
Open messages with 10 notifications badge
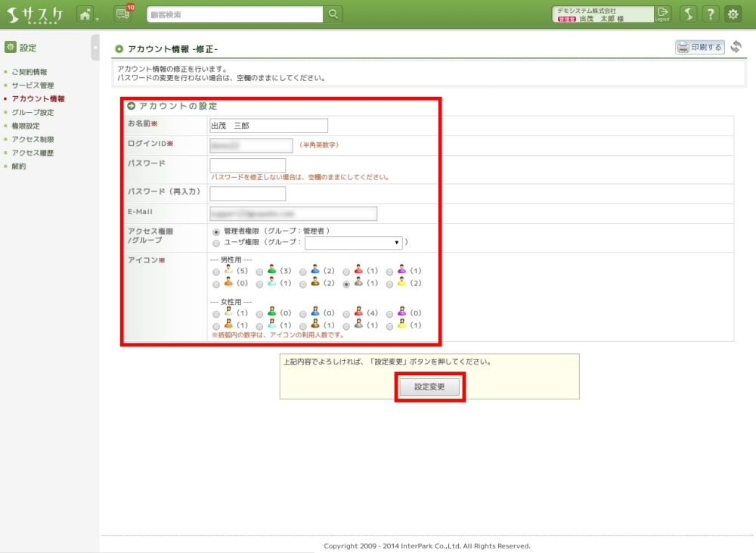click(x=123, y=14)
